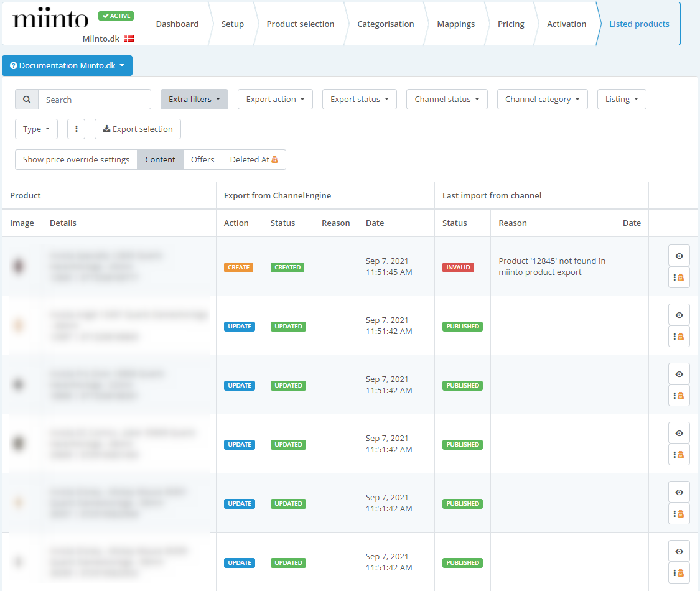
Task: Open the three-dot options button beside Type
Action: coord(77,129)
